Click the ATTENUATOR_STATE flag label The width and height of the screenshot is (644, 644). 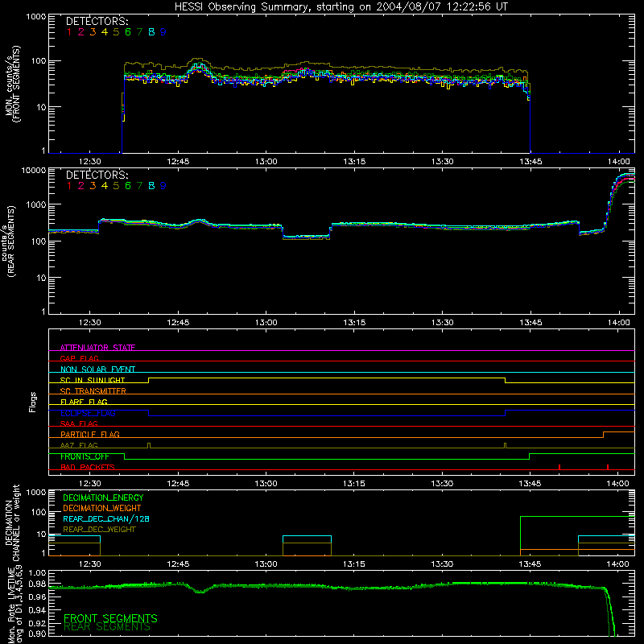point(97,348)
